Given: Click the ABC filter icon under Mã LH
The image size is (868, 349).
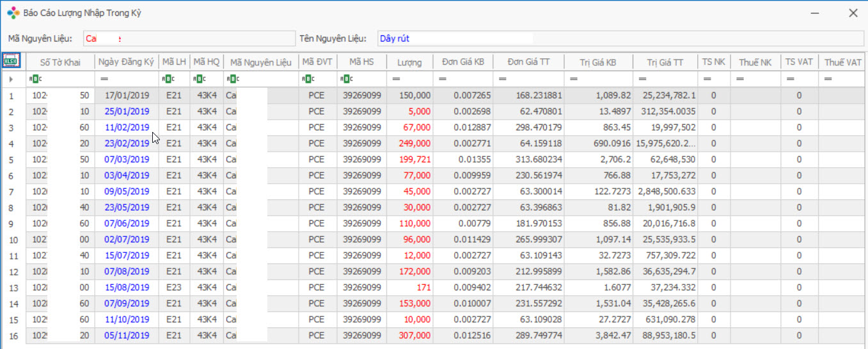Looking at the screenshot, I should pos(166,79).
